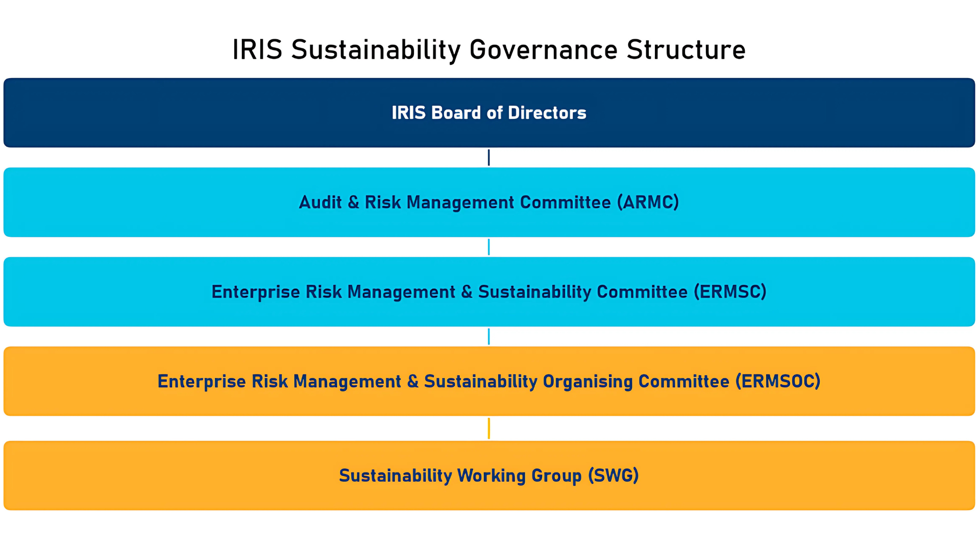Click connector line between Board and ARMC
The width and height of the screenshot is (980, 551).
pos(488,158)
